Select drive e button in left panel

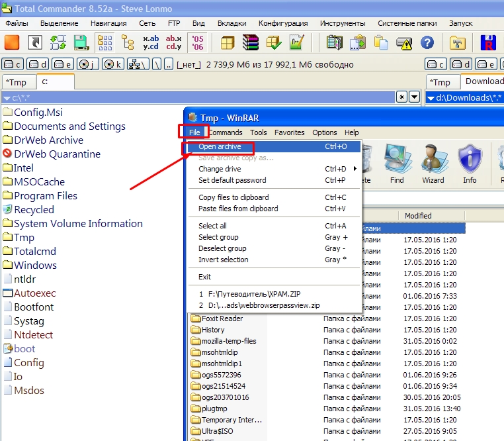tap(62, 64)
